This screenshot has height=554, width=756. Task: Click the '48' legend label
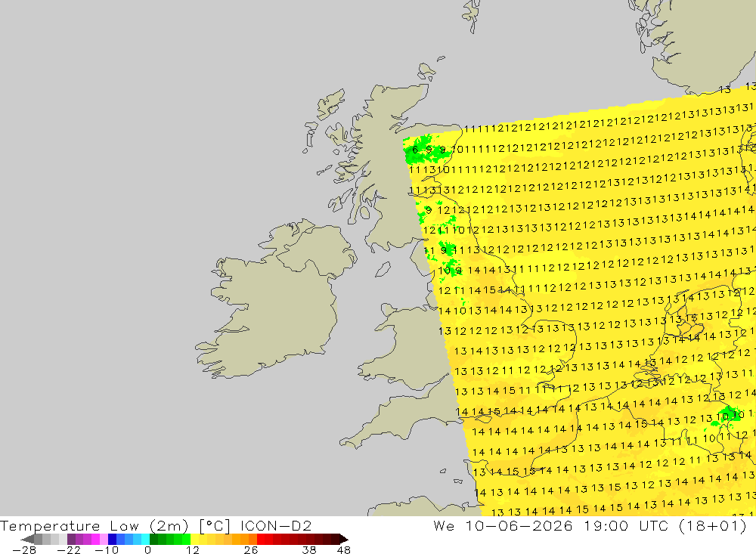point(344,550)
